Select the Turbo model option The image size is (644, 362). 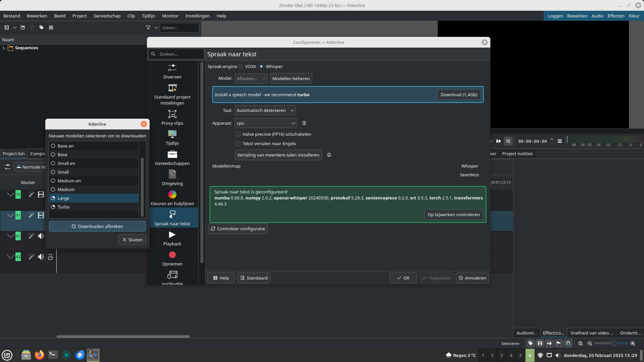[x=94, y=207]
